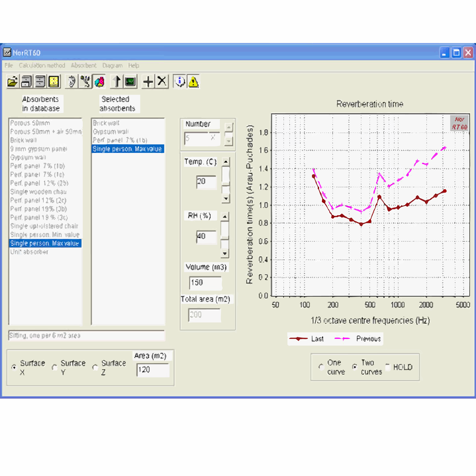The width and height of the screenshot is (476, 476).
Task: Click the open folder toolbar icon
Action: pyautogui.click(x=13, y=82)
